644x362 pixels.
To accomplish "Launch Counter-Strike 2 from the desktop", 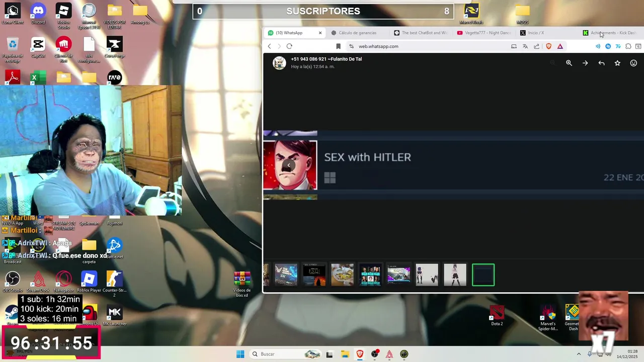I will click(115, 284).
